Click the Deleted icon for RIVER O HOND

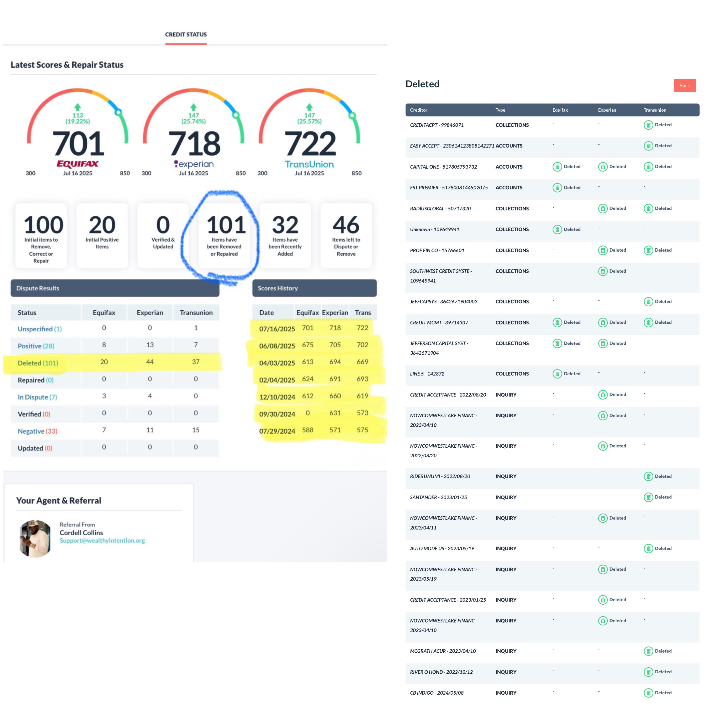[649, 672]
